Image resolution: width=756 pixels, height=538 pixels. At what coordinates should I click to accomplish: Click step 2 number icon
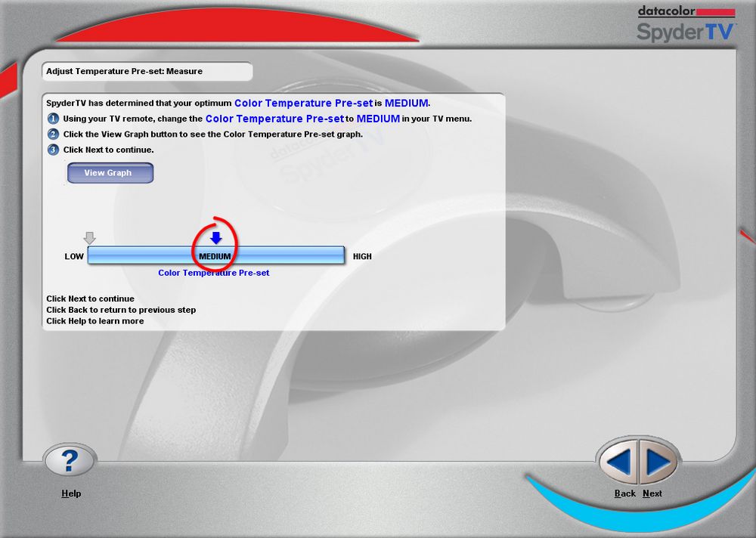click(x=53, y=134)
